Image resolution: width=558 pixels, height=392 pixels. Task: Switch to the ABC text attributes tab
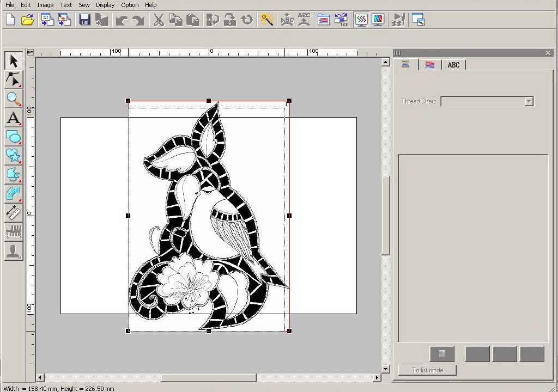[x=453, y=65]
